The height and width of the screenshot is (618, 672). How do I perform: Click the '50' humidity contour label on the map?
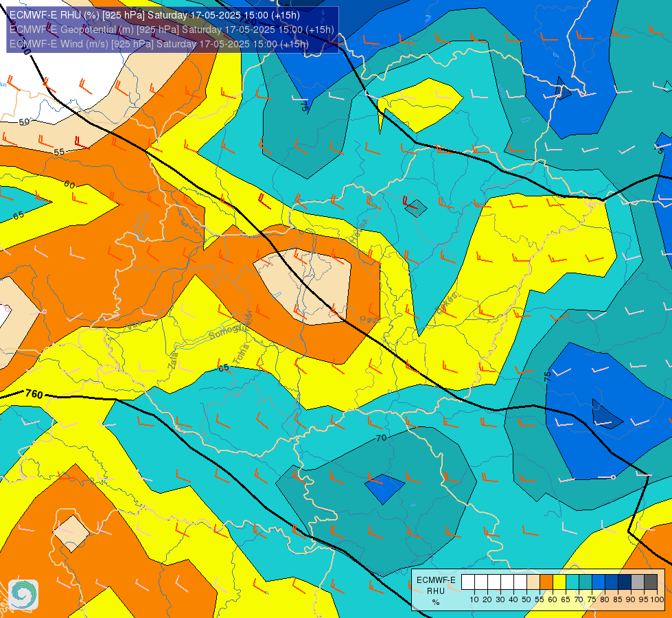point(25,122)
